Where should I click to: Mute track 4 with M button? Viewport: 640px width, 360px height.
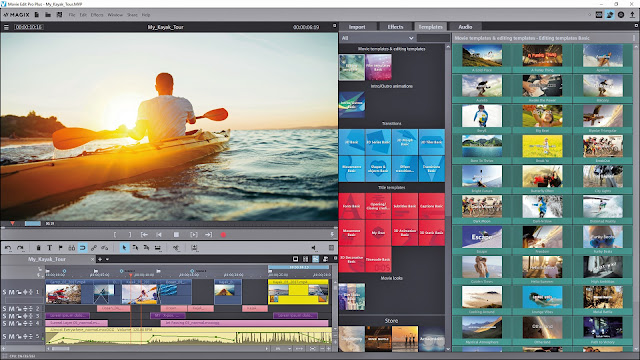coord(11,323)
